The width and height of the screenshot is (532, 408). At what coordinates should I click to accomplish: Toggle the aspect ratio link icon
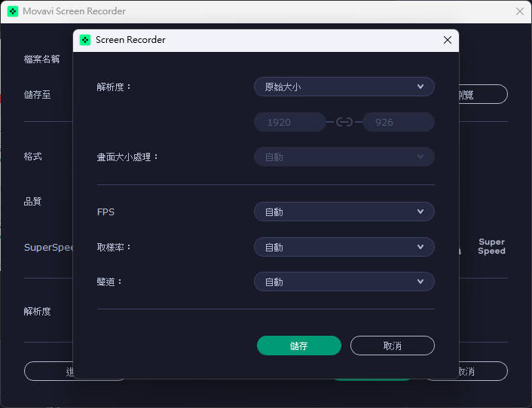click(344, 122)
